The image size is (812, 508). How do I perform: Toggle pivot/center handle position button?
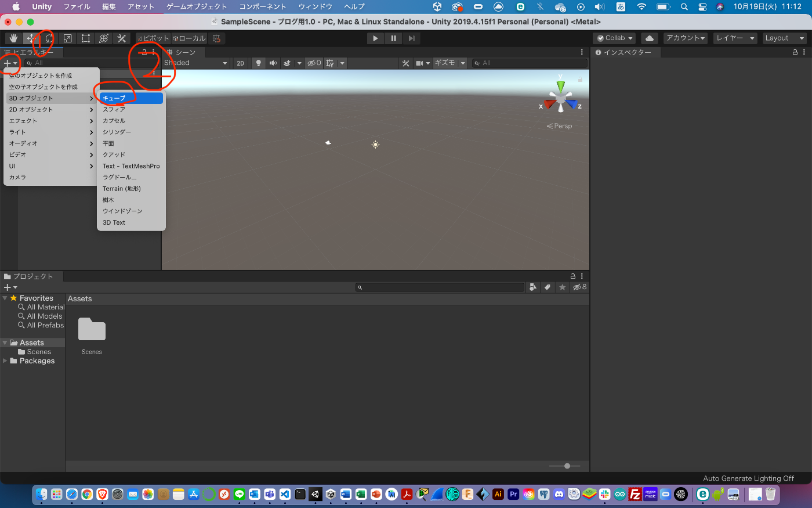(x=154, y=38)
